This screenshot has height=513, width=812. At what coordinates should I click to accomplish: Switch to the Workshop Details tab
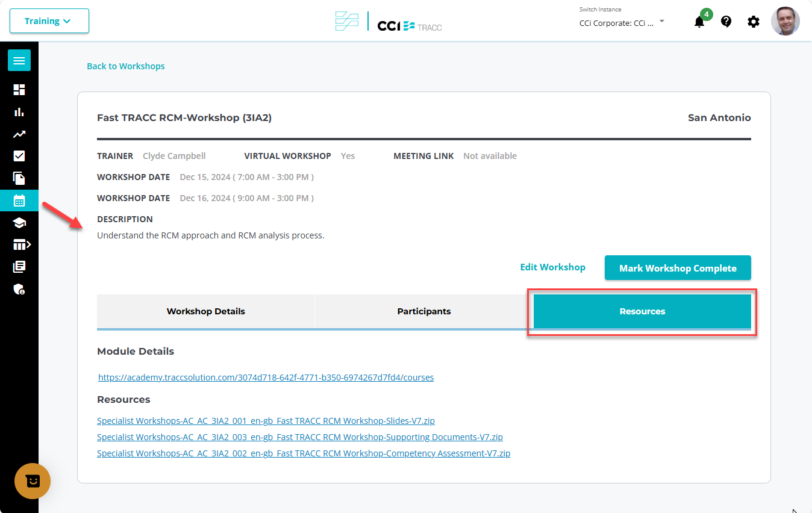point(205,311)
